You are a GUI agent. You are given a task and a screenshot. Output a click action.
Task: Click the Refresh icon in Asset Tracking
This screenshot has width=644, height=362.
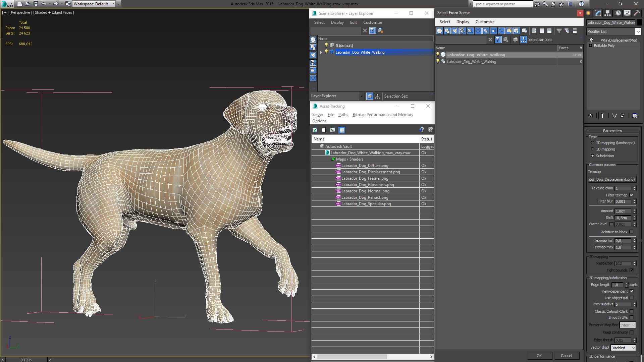click(315, 130)
